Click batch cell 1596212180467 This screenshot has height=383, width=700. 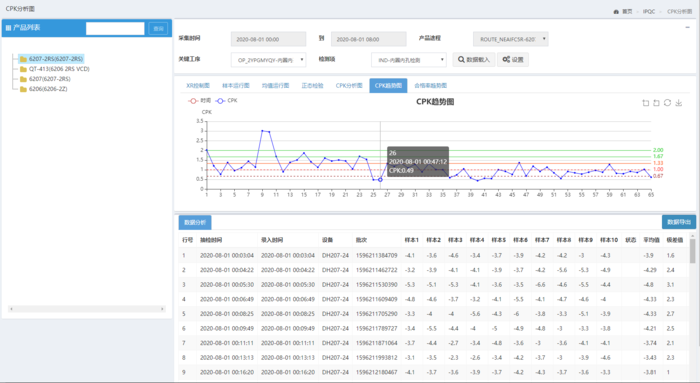coord(376,372)
